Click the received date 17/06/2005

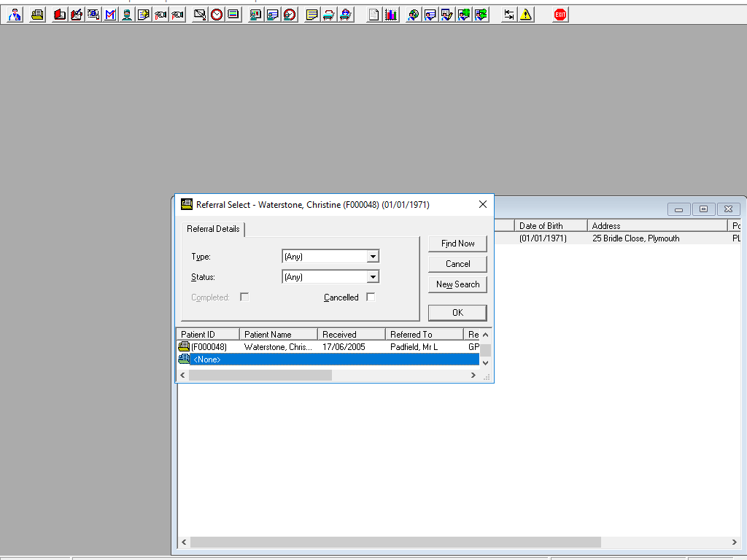tap(344, 347)
